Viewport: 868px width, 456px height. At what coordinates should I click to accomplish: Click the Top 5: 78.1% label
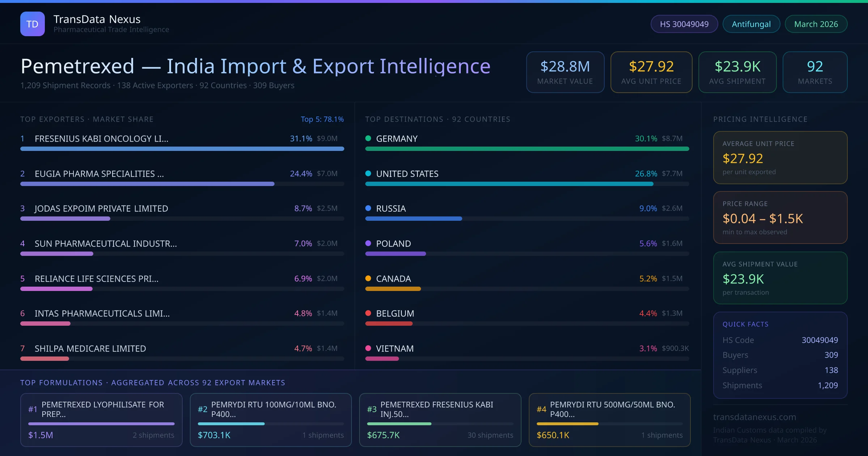[x=322, y=119]
